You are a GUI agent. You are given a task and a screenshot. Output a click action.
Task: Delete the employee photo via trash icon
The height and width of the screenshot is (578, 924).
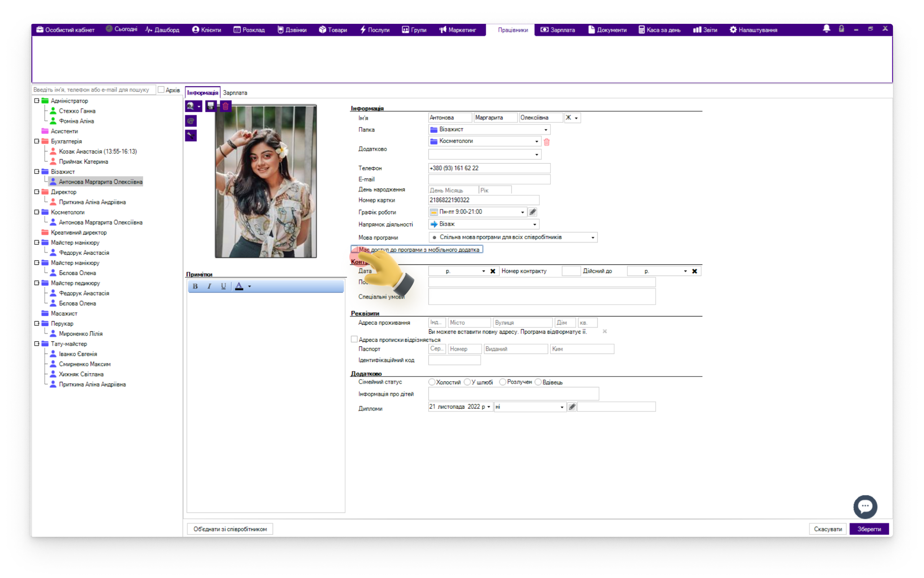coord(226,106)
